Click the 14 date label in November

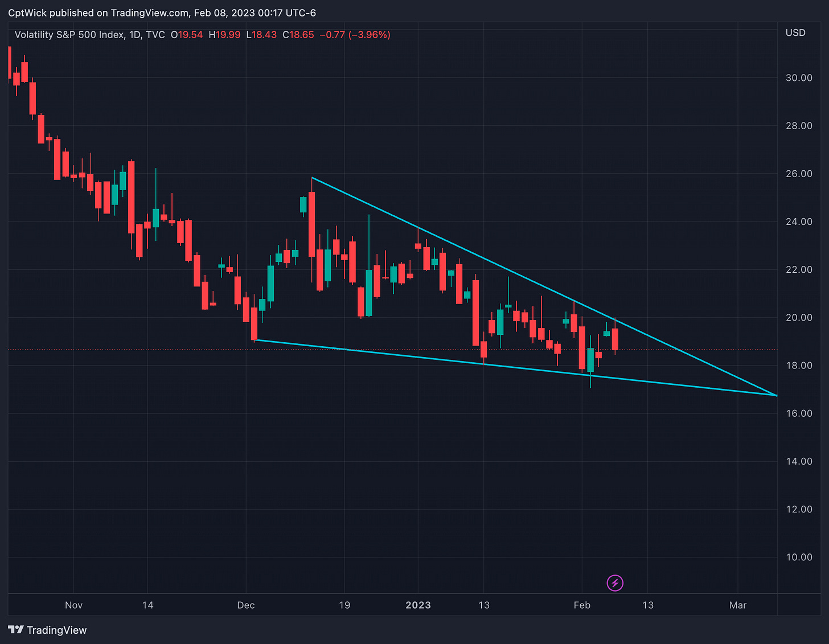coord(147,605)
